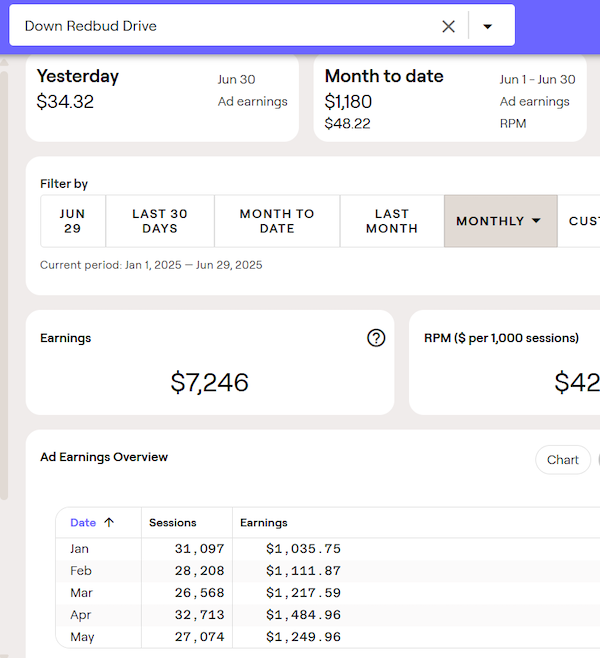Filter by LAST 30 DAYS
The height and width of the screenshot is (658, 600).
point(160,221)
